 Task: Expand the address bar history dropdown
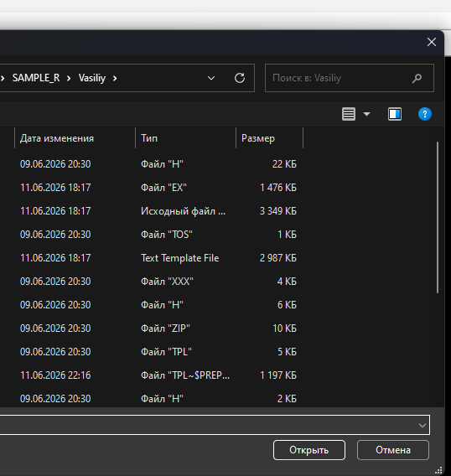click(211, 78)
